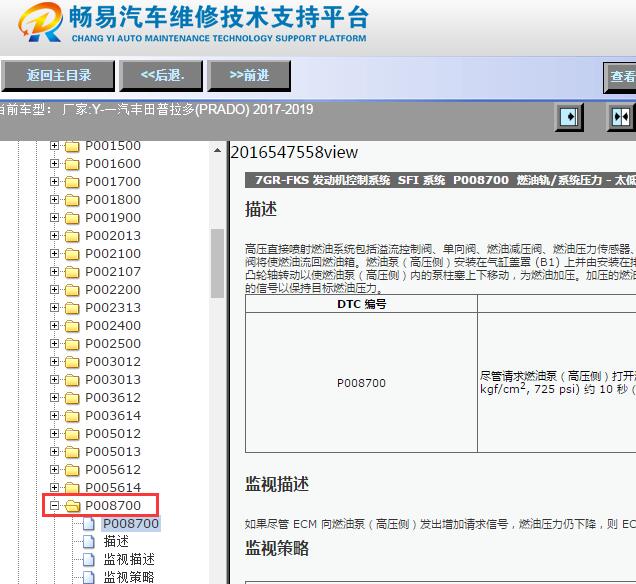Select the P002500 tree label

(x=113, y=344)
